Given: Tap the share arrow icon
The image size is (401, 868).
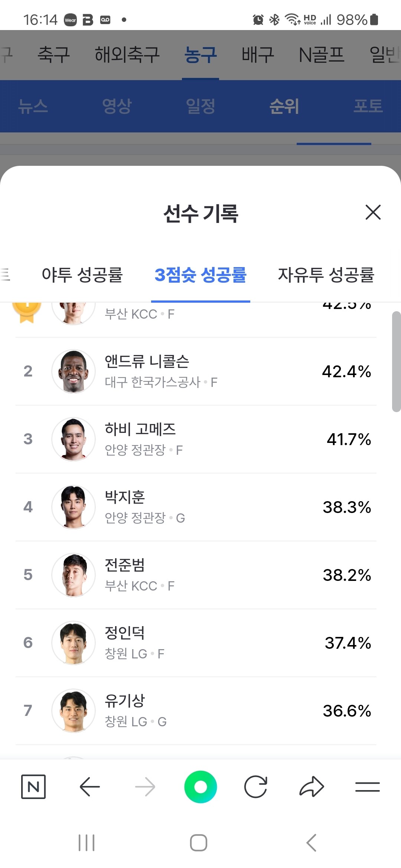Looking at the screenshot, I should pyautogui.click(x=312, y=786).
